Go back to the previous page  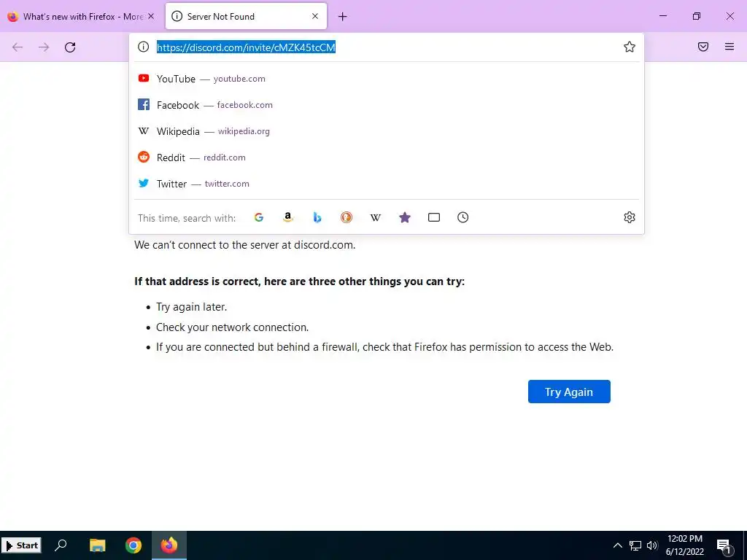coord(18,47)
